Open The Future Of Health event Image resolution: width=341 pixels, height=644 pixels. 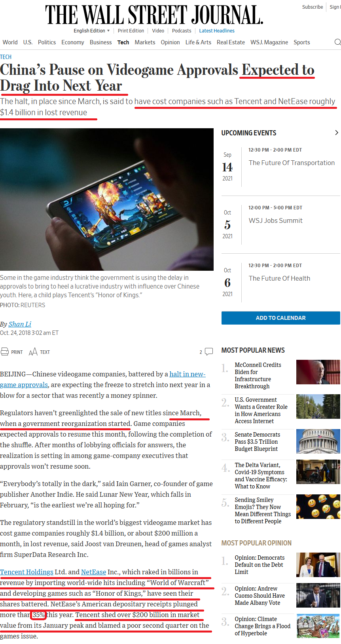[x=279, y=278]
